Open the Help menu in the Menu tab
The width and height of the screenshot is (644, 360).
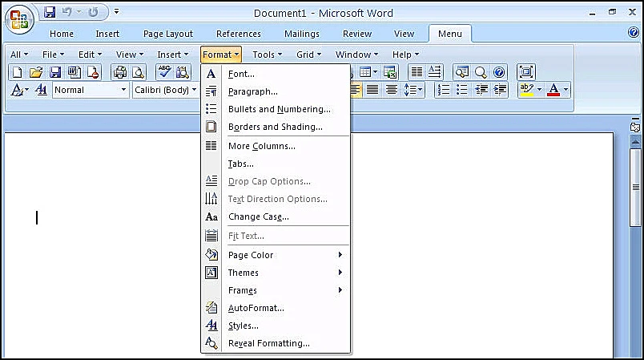click(x=405, y=55)
